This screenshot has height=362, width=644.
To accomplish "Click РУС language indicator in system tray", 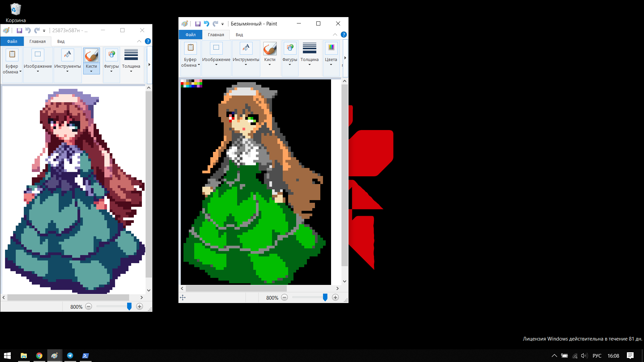I will click(597, 356).
